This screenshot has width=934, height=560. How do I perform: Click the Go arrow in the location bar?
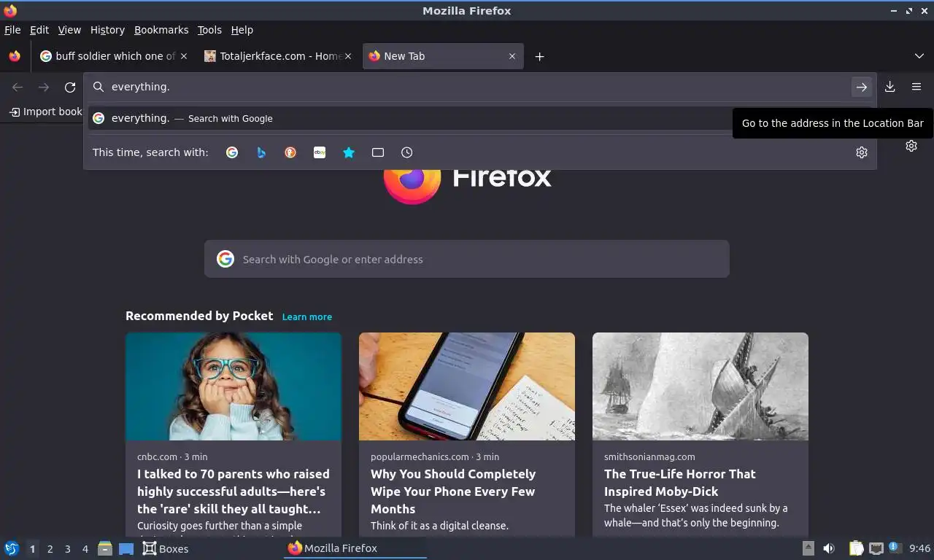(x=862, y=87)
